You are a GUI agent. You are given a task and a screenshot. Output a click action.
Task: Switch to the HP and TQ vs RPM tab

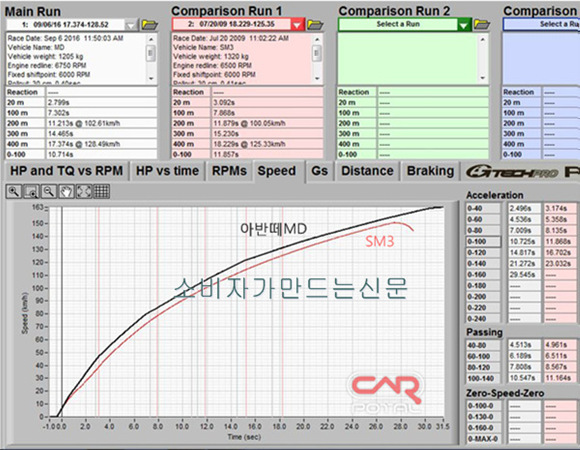66,171
